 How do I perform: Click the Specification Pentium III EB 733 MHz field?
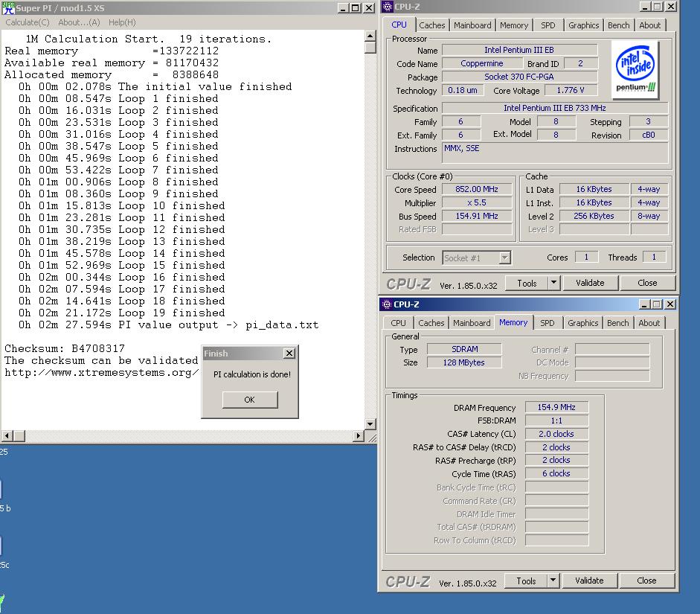click(x=555, y=108)
